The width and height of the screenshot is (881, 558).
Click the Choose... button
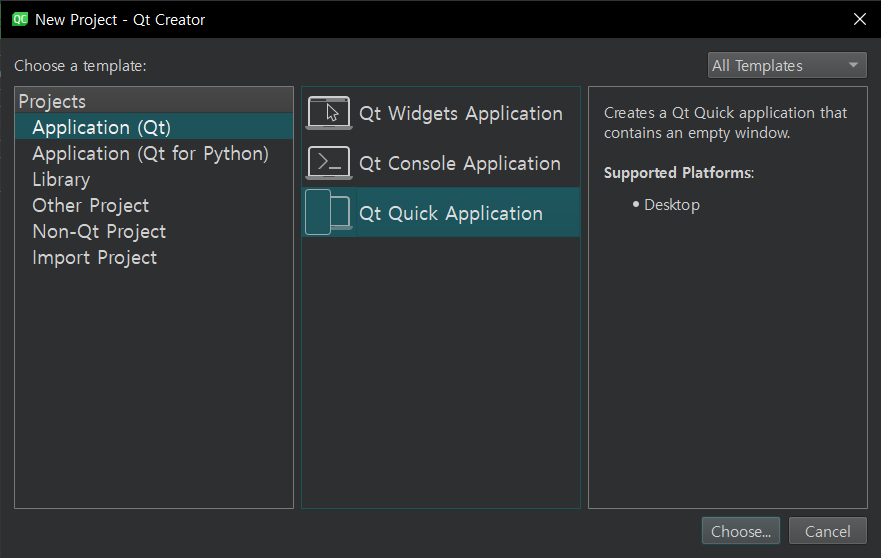point(741,531)
